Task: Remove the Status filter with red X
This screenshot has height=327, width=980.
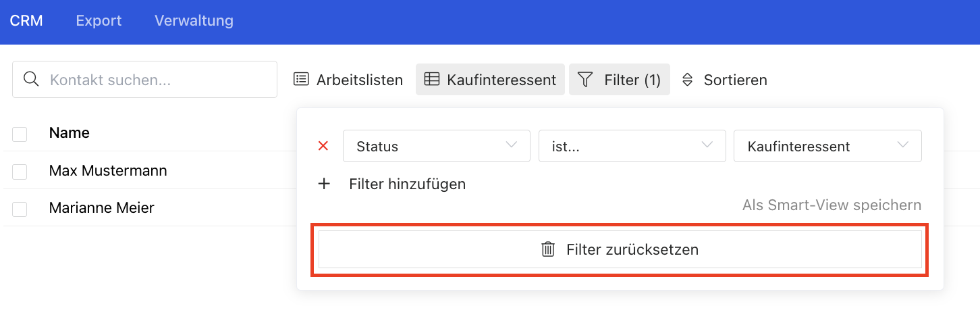Action: [323, 146]
